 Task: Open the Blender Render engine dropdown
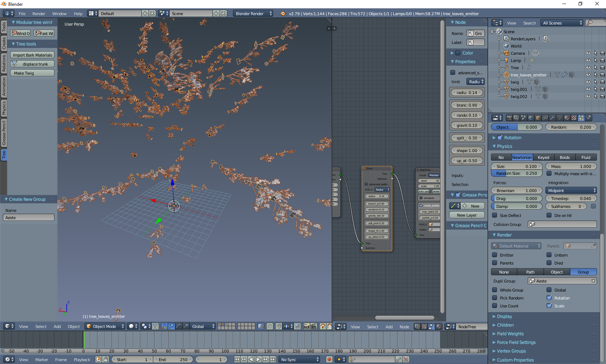coord(253,13)
